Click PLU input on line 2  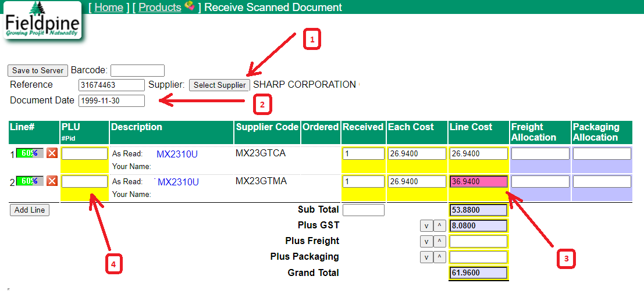point(84,182)
